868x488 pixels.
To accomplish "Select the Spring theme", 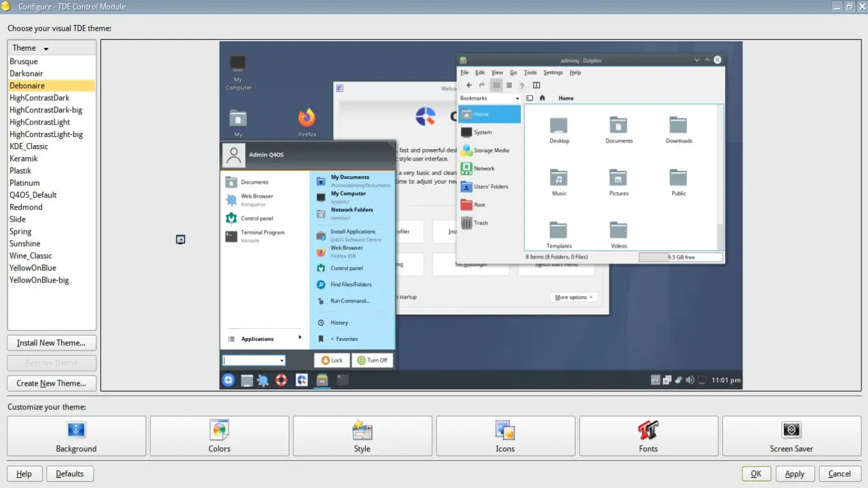I will click(x=52, y=232).
